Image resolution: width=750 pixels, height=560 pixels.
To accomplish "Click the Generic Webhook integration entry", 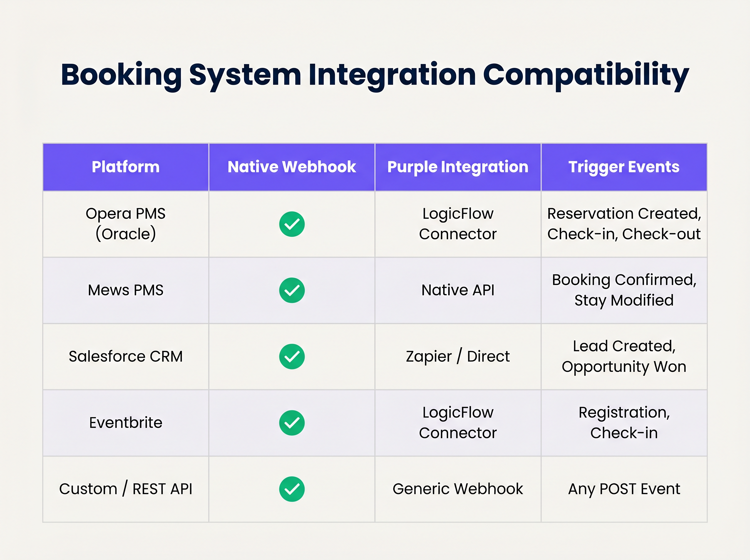I will point(457,488).
